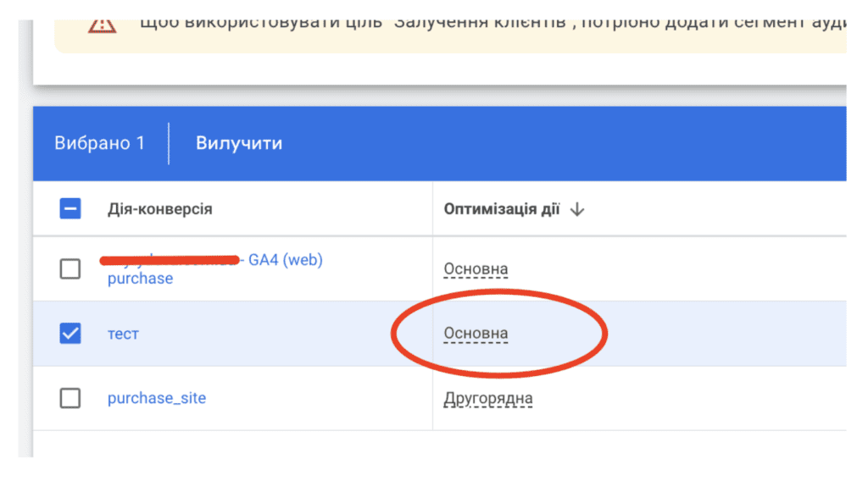Open the purchase_site conversion link
Image resolution: width=868 pixels, height=492 pixels.
tap(157, 398)
